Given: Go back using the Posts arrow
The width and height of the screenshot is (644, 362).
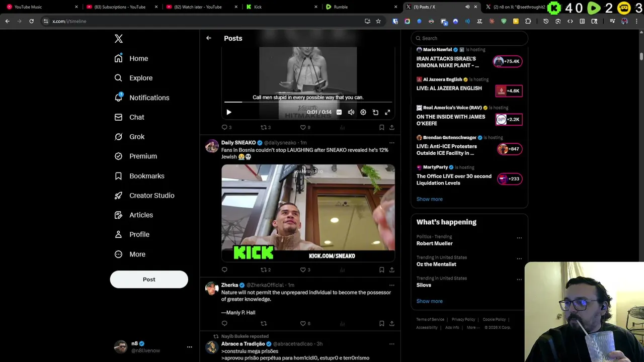Looking at the screenshot, I should 209,38.
